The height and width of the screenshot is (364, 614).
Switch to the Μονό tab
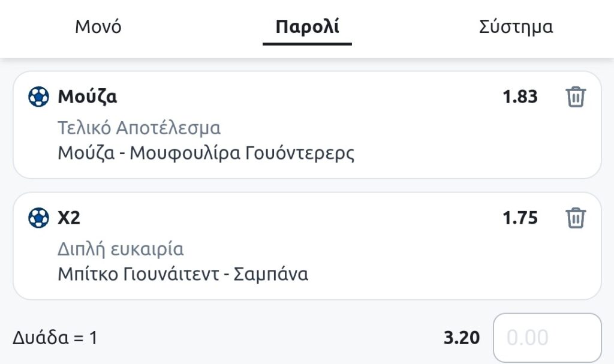pos(98,27)
